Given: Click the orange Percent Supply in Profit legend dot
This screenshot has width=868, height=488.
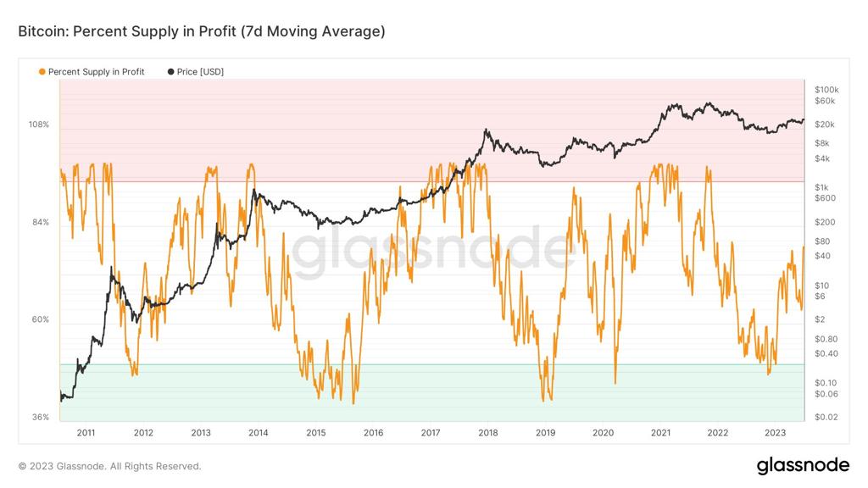Looking at the screenshot, I should click(x=42, y=72).
